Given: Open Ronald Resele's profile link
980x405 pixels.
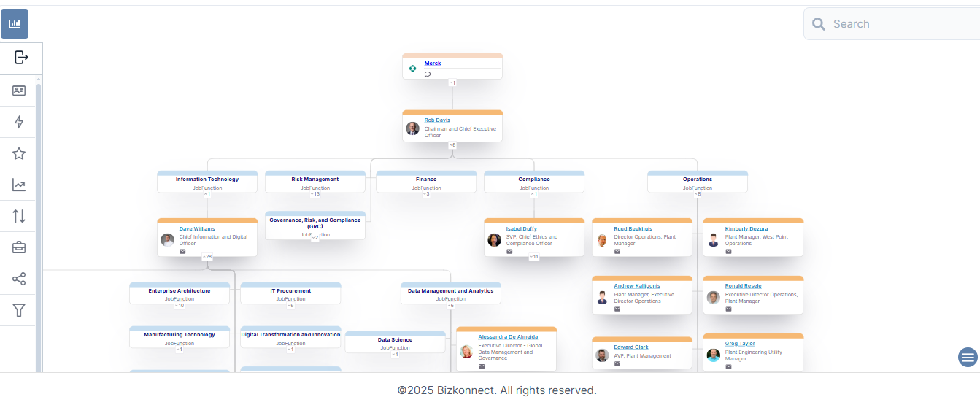Looking at the screenshot, I should [744, 286].
